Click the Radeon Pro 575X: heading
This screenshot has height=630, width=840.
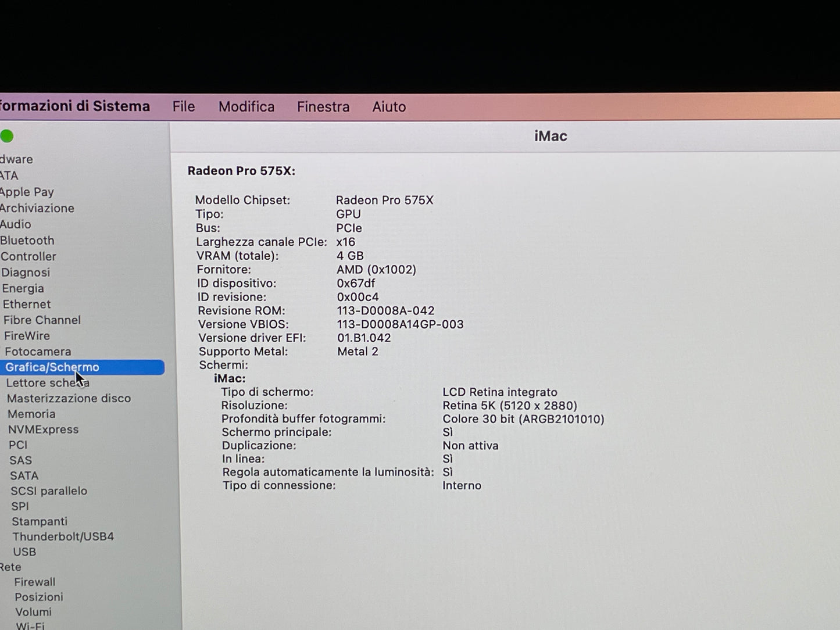[241, 171]
